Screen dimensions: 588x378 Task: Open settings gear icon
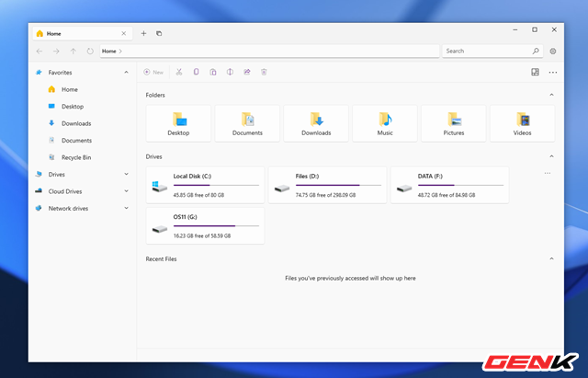[553, 52]
